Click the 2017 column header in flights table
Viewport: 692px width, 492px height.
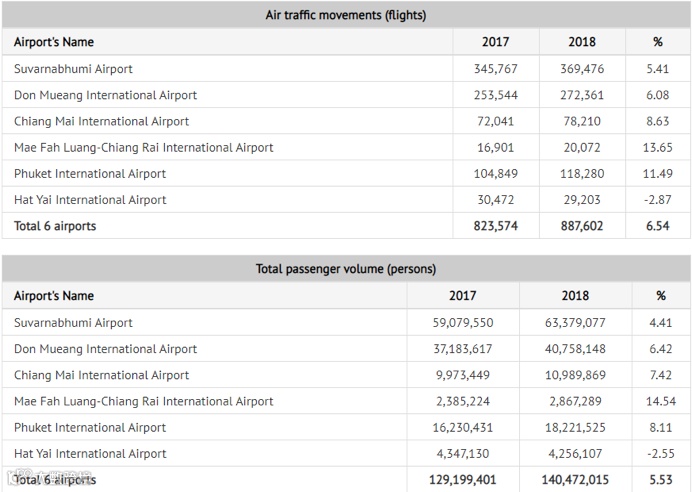[495, 42]
